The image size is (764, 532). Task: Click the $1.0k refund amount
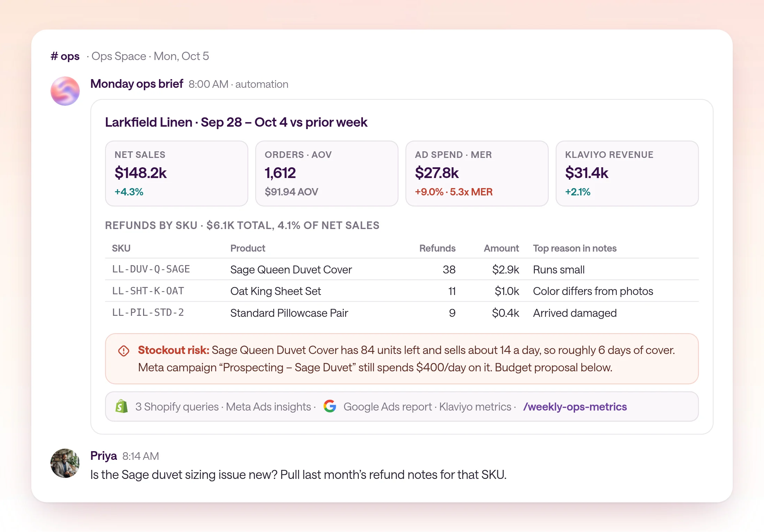click(x=507, y=291)
